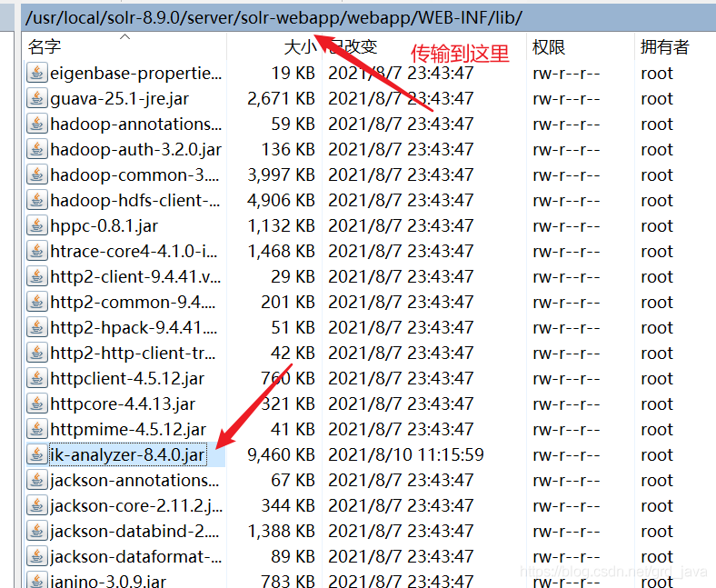The image size is (716, 588).
Task: Click jar icon beside http2-http-client-tr file
Action: [37, 353]
